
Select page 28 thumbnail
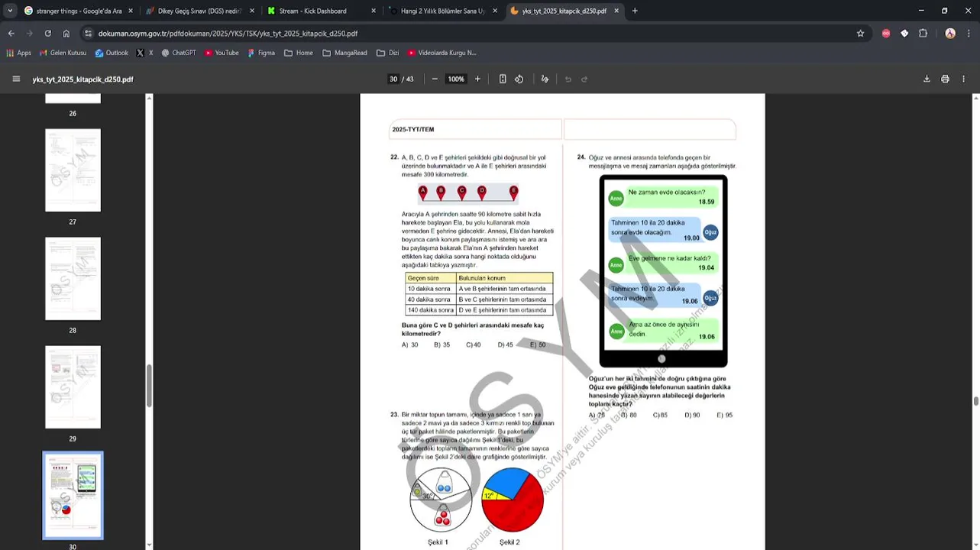click(x=73, y=278)
